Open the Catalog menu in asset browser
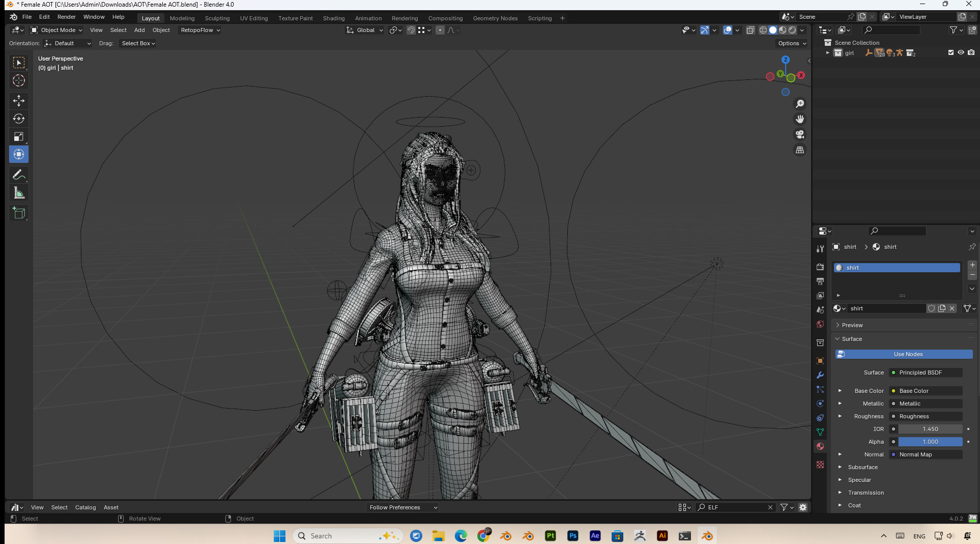 [85, 507]
